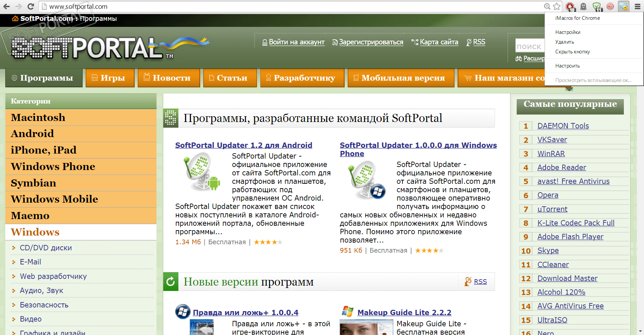This screenshot has height=335, width=644.
Task: Click the home icon beside SoftPortal.com
Action: click(15, 18)
